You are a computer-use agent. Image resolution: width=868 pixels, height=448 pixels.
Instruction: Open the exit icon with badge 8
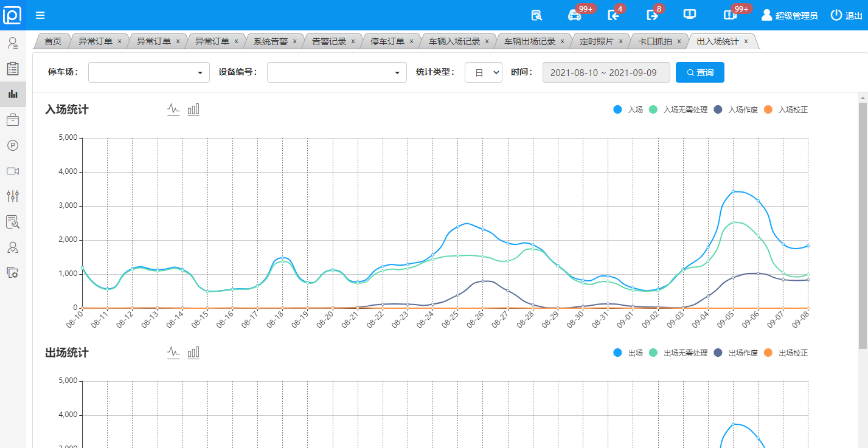(652, 16)
